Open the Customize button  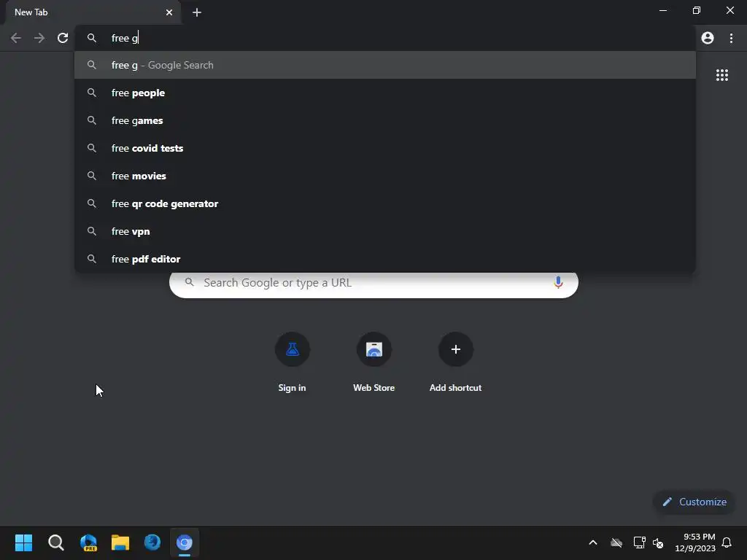694,502
